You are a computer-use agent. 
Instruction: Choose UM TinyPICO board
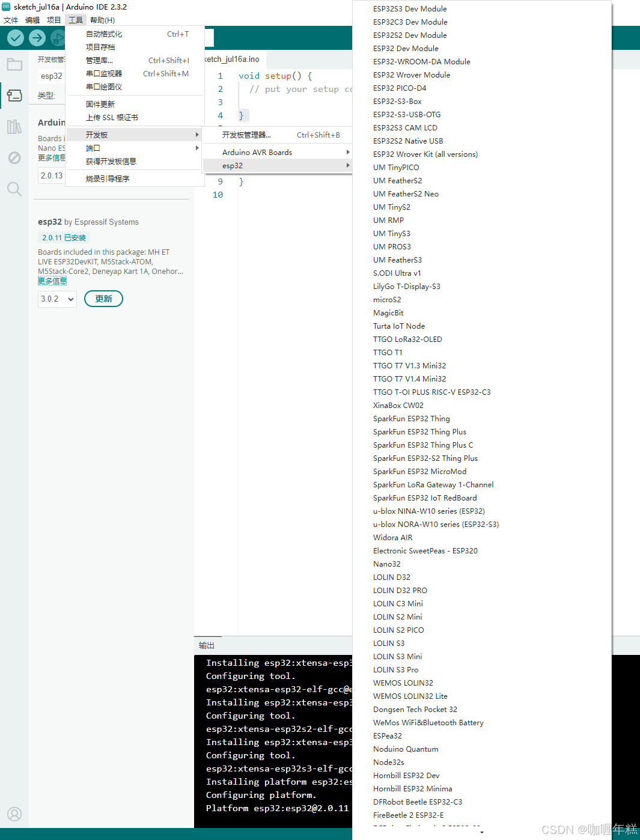(482, 168)
